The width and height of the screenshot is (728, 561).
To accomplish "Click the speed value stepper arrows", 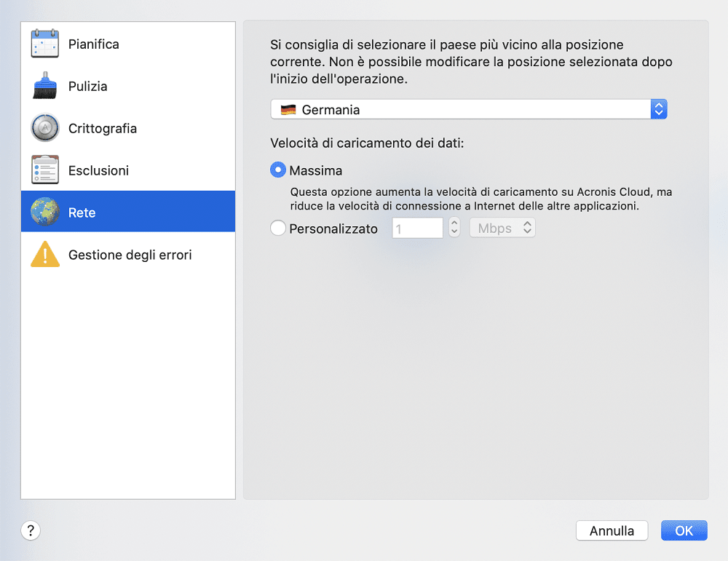I will point(454,227).
